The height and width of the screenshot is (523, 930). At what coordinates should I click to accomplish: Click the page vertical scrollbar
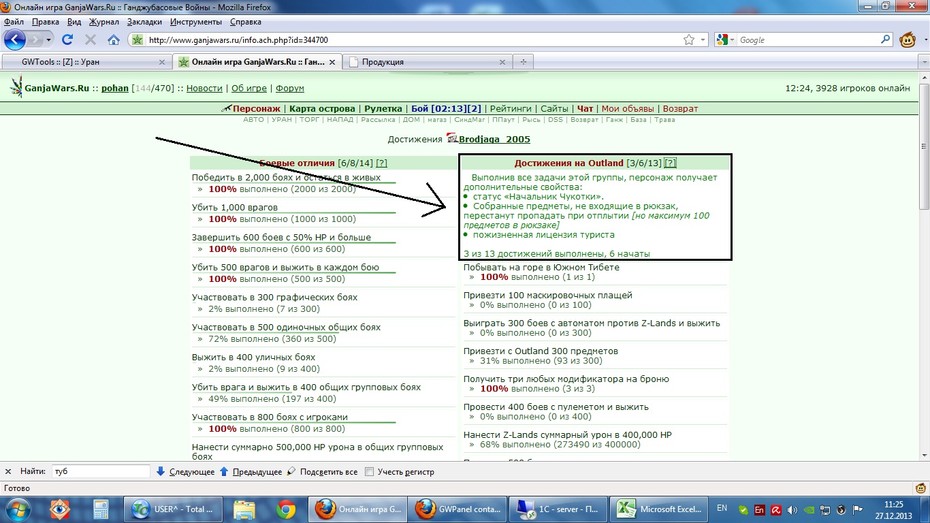tap(924, 146)
